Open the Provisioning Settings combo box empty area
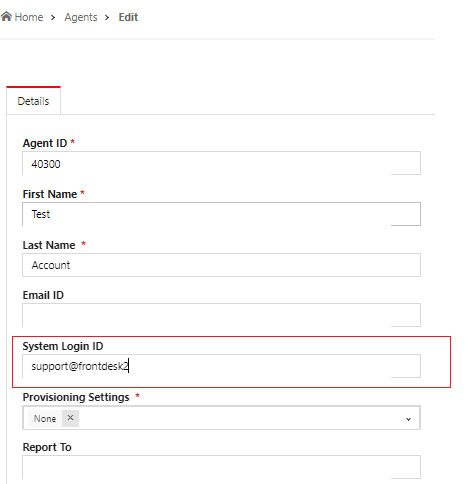The width and height of the screenshot is (469, 484). click(240, 418)
